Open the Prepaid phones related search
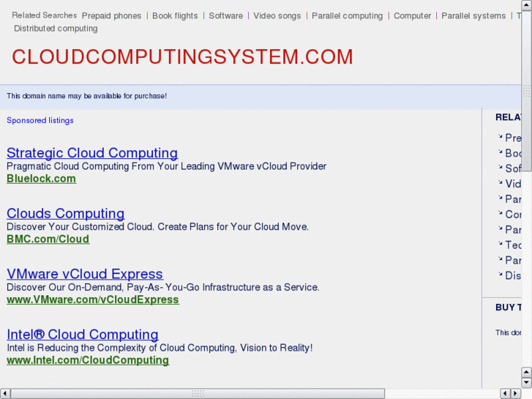Image resolution: width=532 pixels, height=399 pixels. (111, 16)
